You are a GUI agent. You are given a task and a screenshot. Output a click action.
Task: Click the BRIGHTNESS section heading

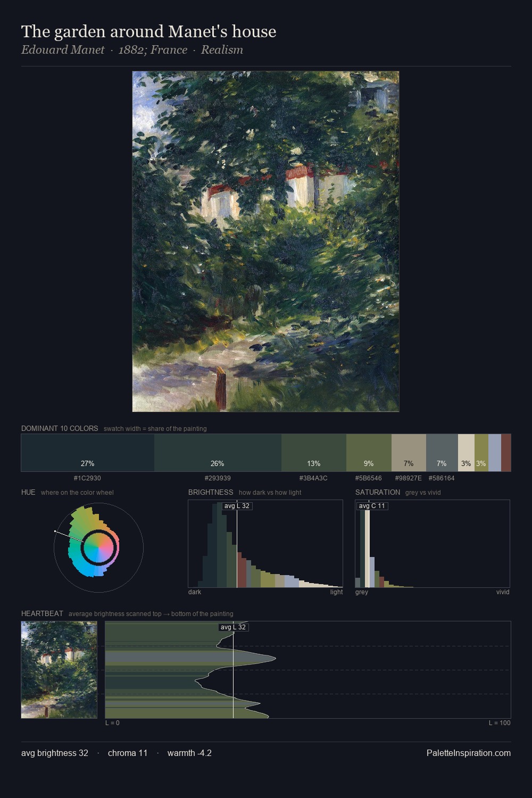(x=211, y=492)
